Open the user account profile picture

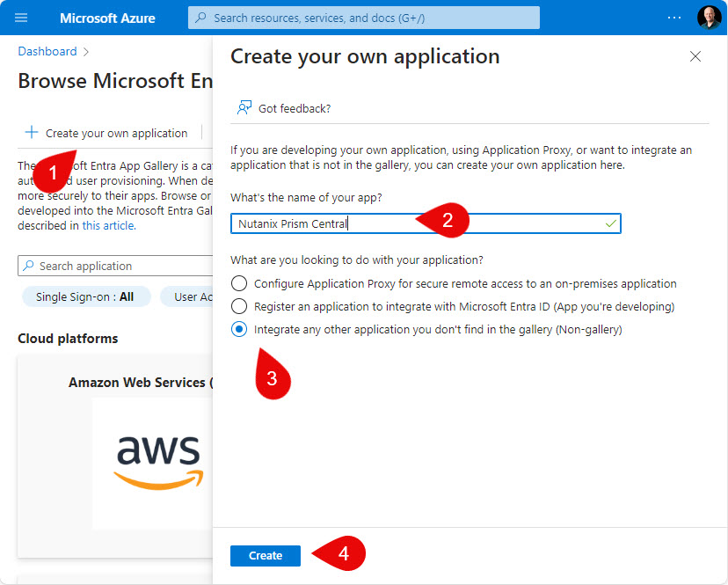[709, 18]
